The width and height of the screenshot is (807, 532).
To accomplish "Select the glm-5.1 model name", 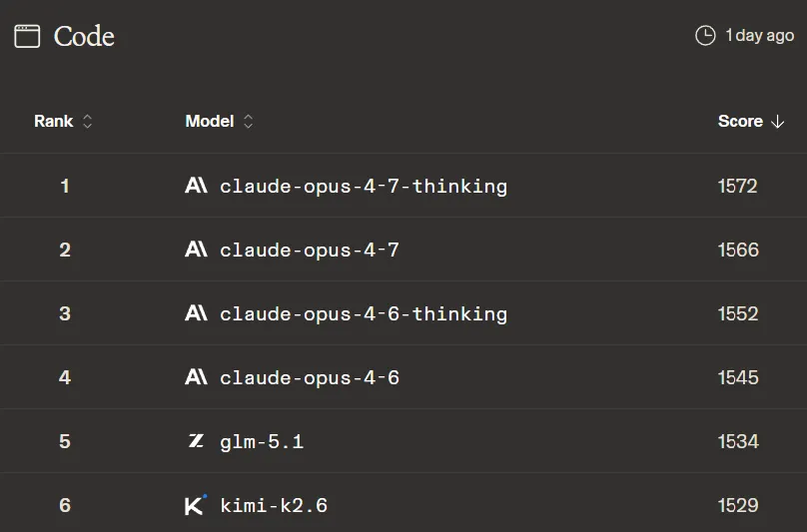I will (262, 442).
